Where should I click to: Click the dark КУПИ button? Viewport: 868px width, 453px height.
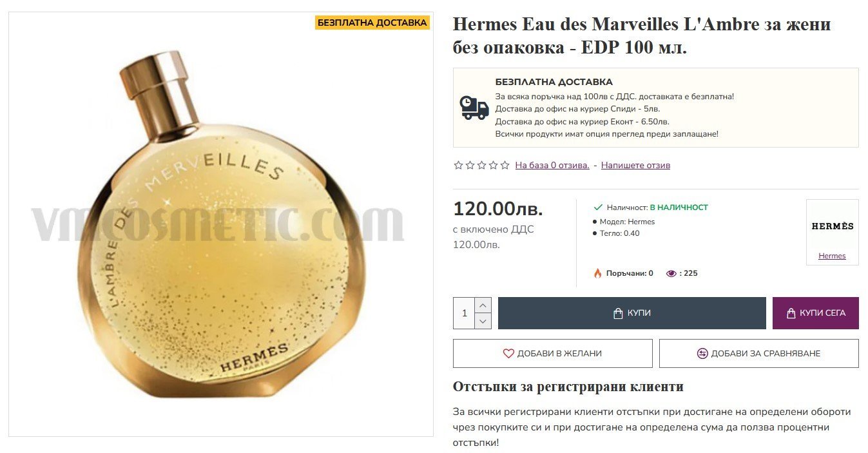pos(632,313)
